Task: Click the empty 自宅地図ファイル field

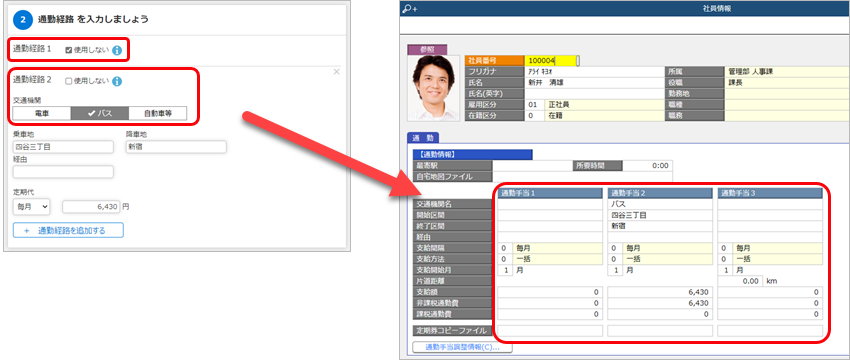Action: click(582, 176)
